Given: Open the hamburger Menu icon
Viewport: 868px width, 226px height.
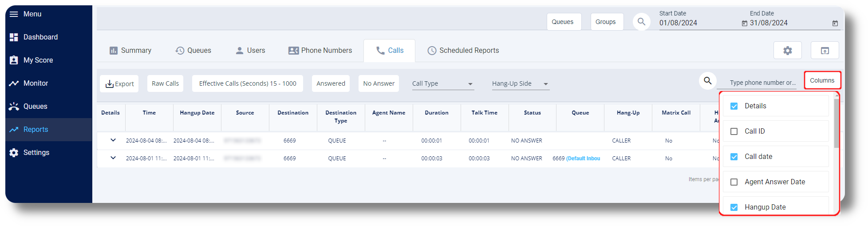Looking at the screenshot, I should (14, 14).
